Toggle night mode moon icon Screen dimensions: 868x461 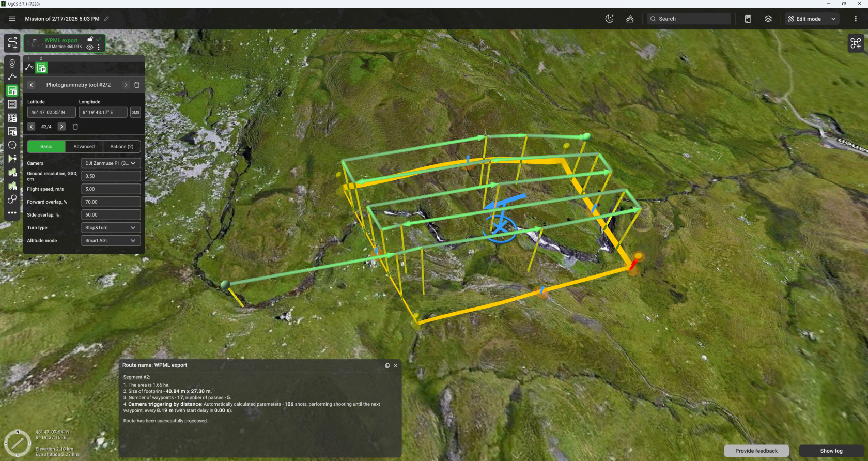point(610,19)
